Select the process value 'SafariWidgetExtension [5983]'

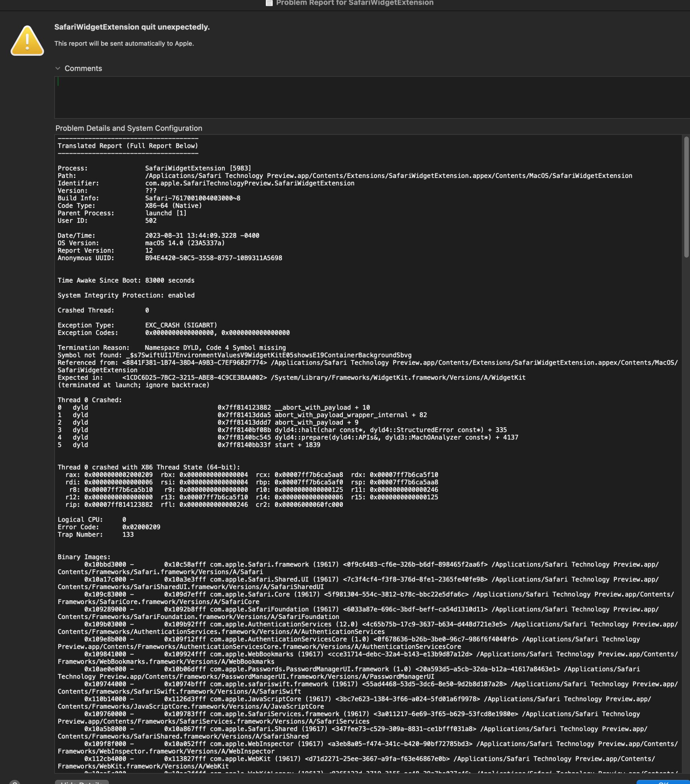point(198,168)
